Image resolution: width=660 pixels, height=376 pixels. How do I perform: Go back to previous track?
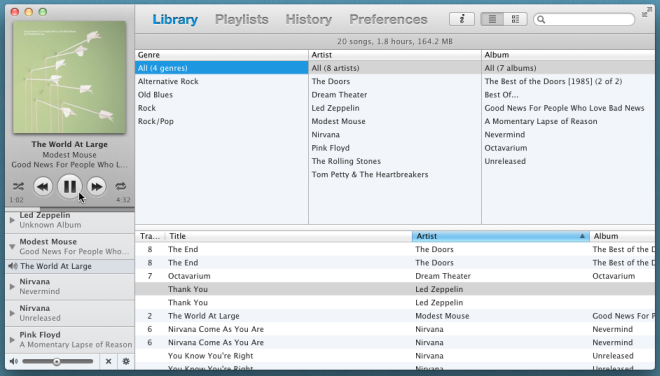click(x=43, y=187)
